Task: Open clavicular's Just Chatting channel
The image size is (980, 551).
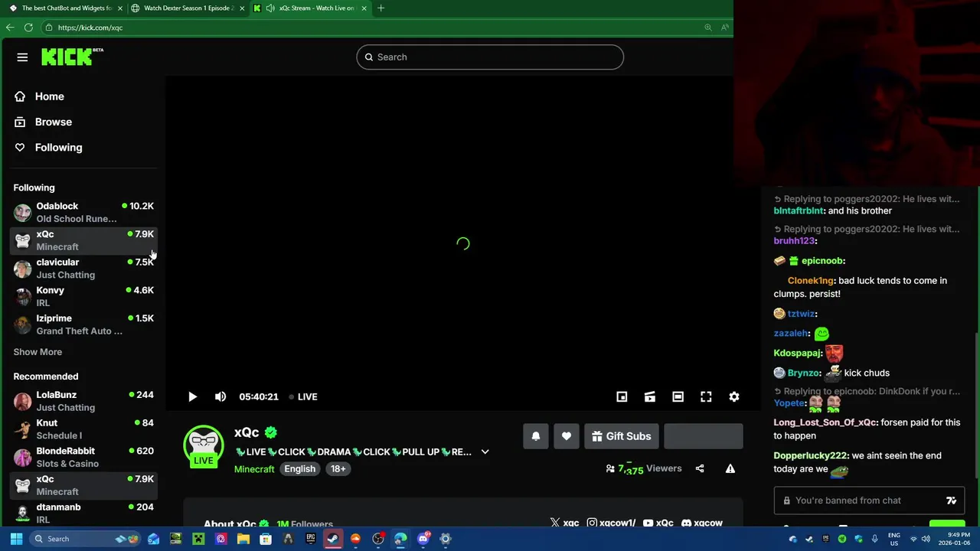Action: [x=84, y=269]
